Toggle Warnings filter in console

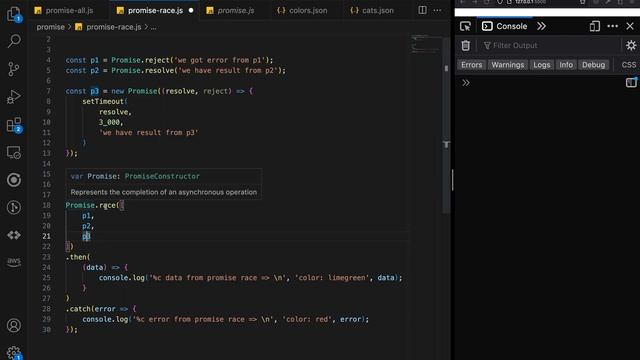[x=507, y=65]
